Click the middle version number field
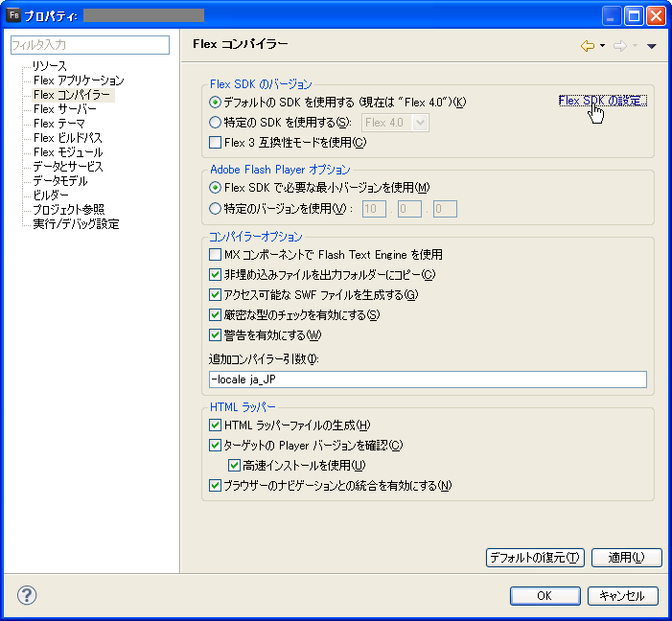672x621 pixels. tap(409, 209)
